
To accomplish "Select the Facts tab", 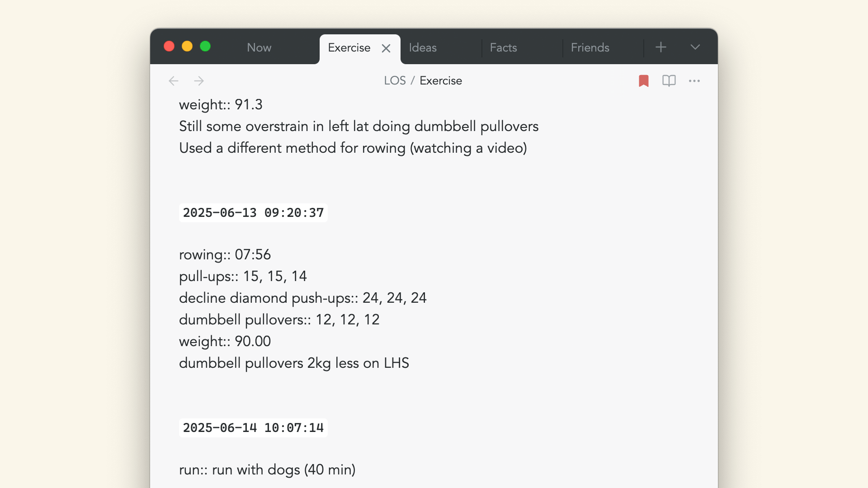I will [x=503, y=47].
